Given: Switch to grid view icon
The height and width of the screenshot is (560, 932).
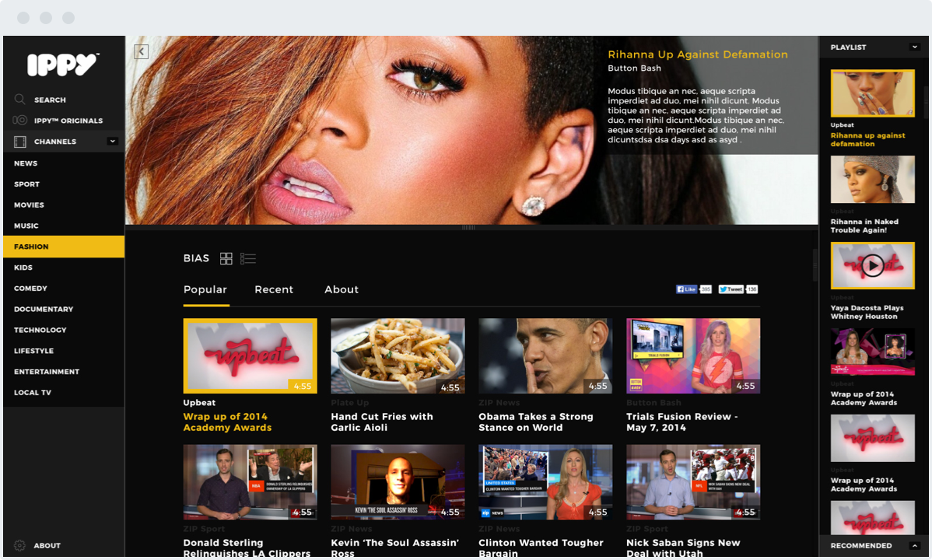Looking at the screenshot, I should (x=226, y=258).
